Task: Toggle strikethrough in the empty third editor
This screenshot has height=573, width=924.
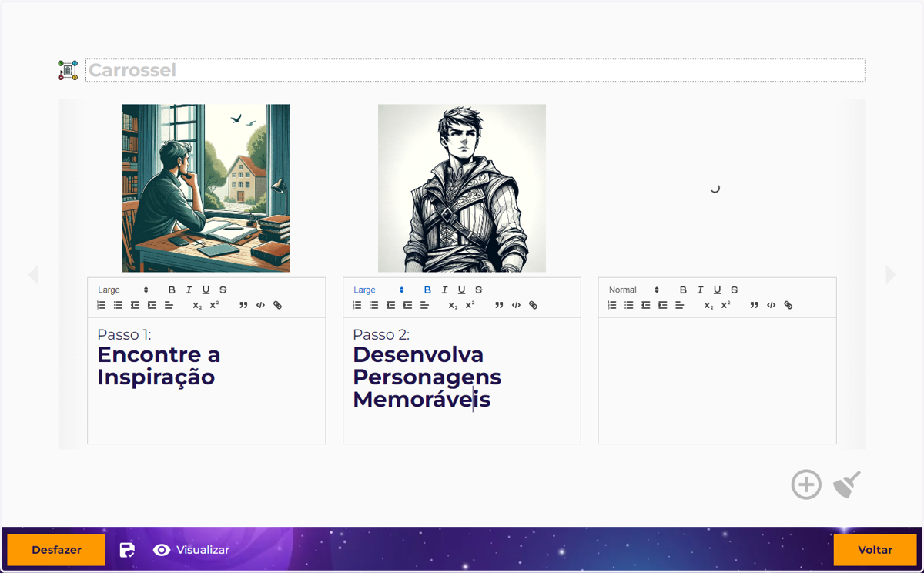Action: [x=734, y=290]
